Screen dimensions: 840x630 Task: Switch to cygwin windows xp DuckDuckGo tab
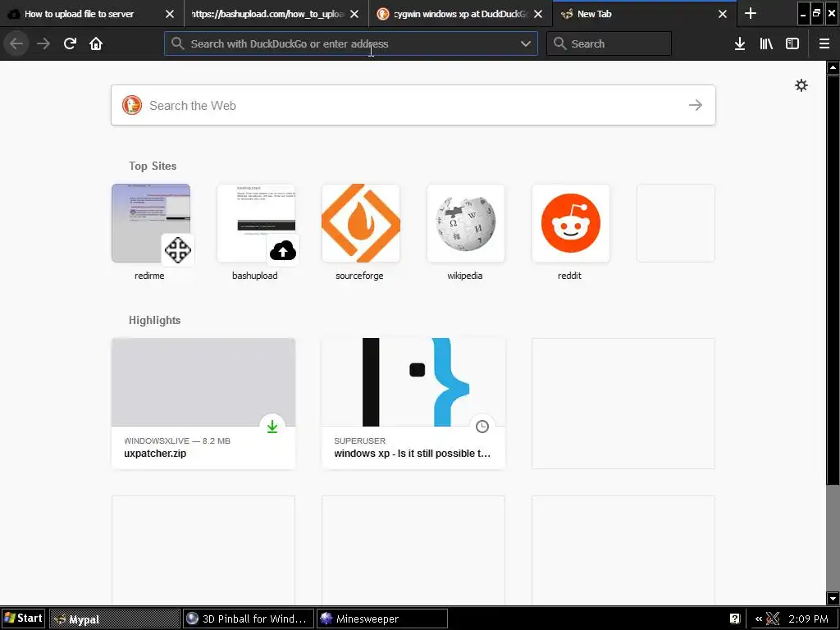(x=461, y=14)
